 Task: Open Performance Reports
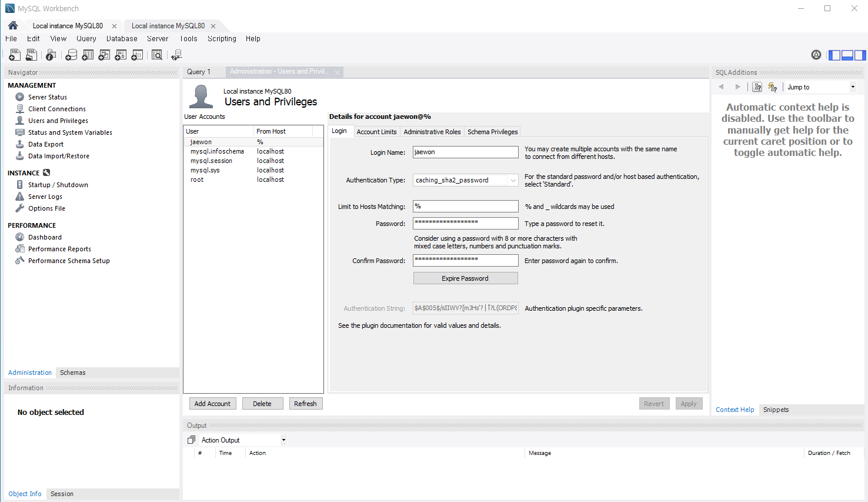pos(59,249)
